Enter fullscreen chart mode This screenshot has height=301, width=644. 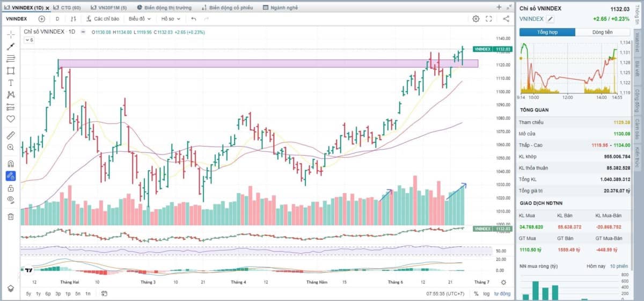click(489, 19)
